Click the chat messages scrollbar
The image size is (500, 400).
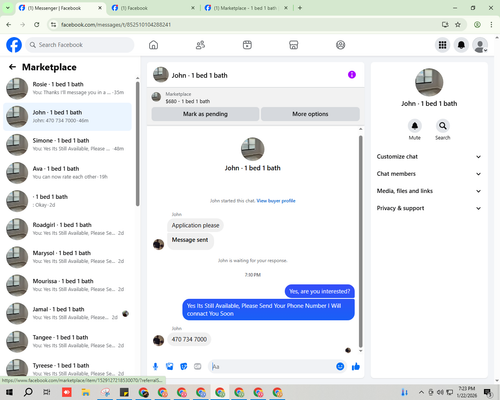[x=360, y=242]
